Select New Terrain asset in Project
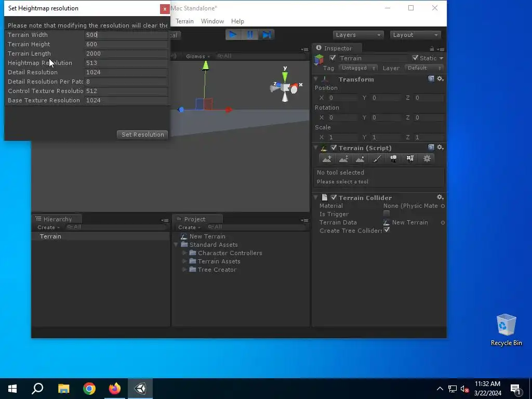This screenshot has width=532, height=399. coord(207,236)
